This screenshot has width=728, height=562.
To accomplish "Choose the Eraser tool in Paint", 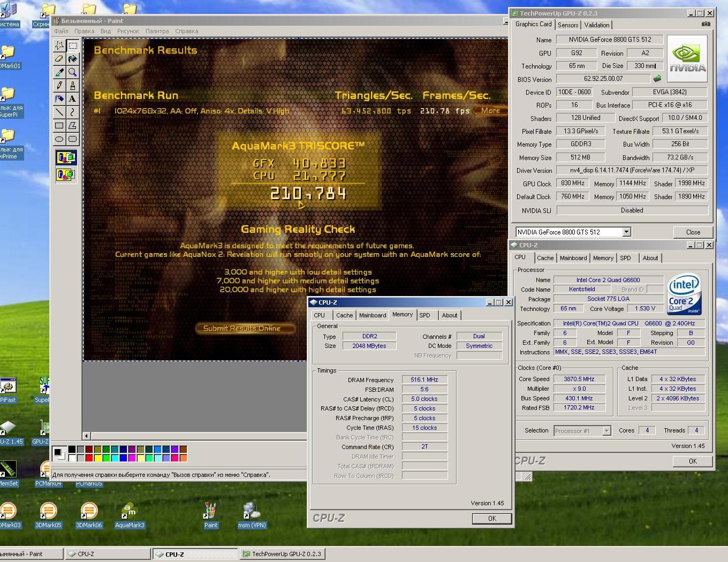I will [59, 59].
